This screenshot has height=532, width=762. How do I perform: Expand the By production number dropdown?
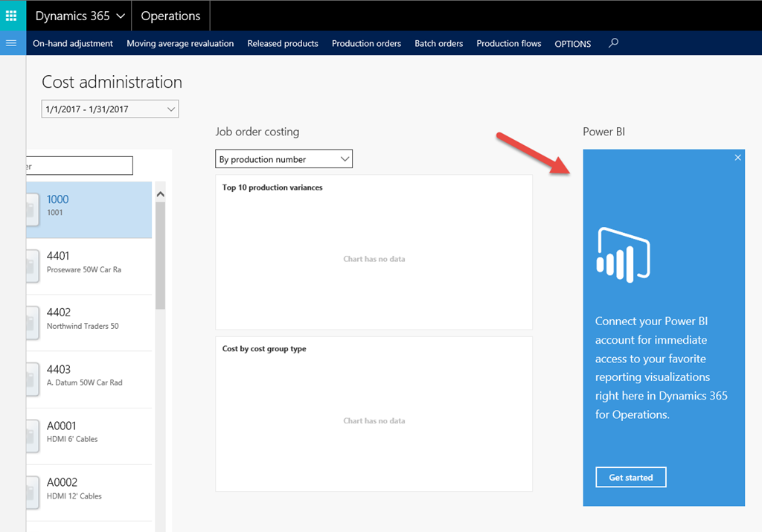284,159
